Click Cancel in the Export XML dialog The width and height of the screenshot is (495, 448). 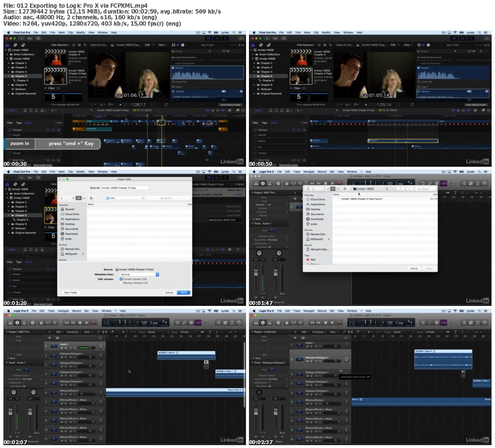(x=169, y=293)
